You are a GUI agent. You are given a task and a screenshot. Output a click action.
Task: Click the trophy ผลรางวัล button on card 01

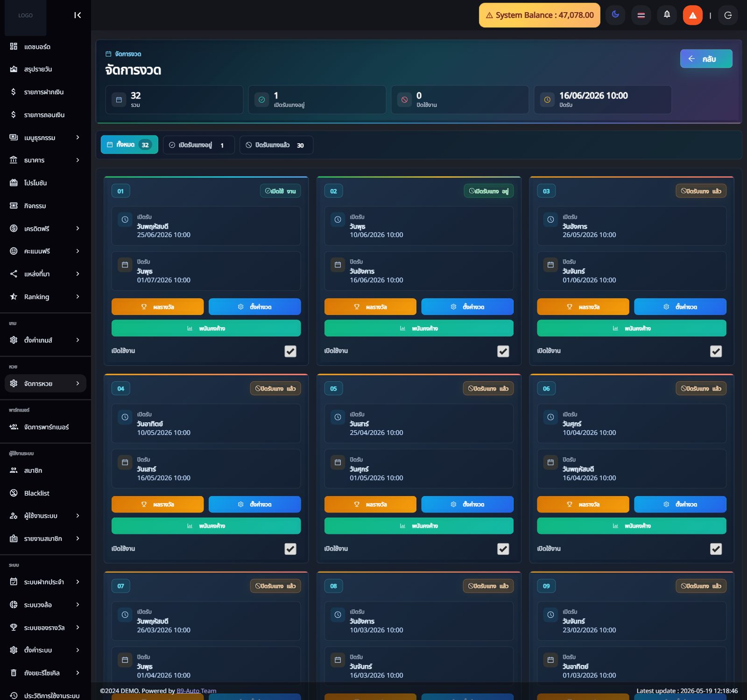[158, 307]
